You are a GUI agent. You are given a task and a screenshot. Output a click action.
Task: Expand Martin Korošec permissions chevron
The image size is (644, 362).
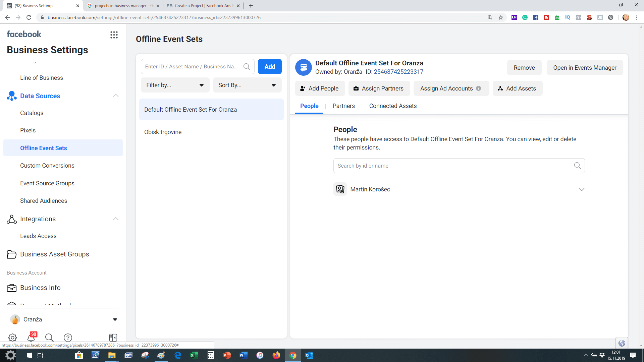click(x=581, y=189)
